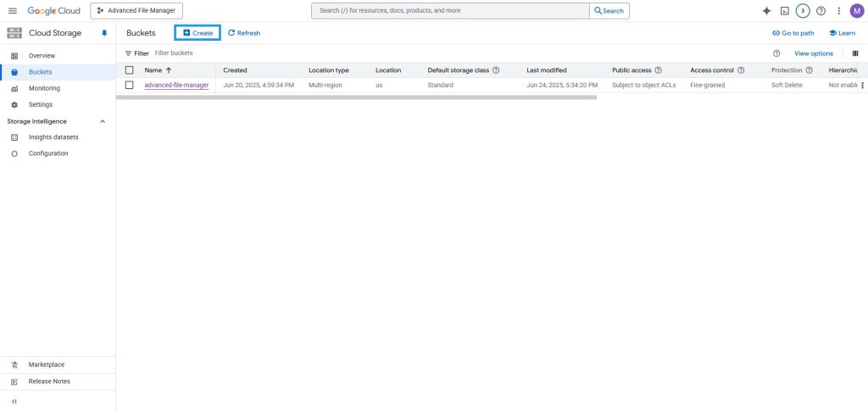Click the notifications badge showing 3
Viewport: 868px width, 412px height.
(803, 11)
